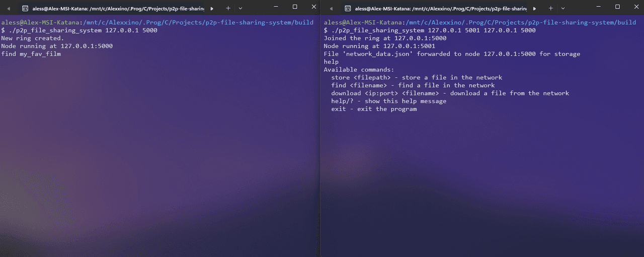This screenshot has height=257, width=644.
Task: Minimize the right terminal window
Action: click(599, 7)
